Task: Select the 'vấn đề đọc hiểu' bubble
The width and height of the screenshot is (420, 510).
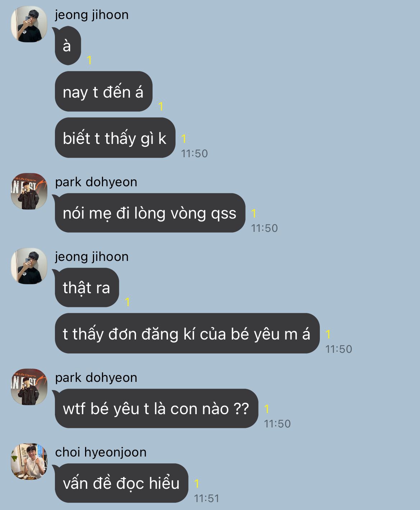Action: tap(122, 483)
